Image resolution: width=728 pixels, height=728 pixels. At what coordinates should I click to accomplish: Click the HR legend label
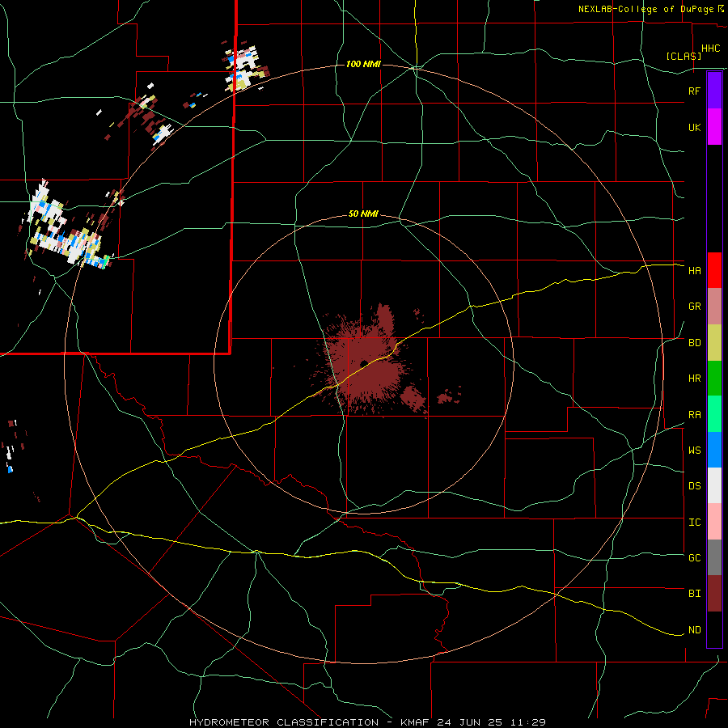point(694,379)
